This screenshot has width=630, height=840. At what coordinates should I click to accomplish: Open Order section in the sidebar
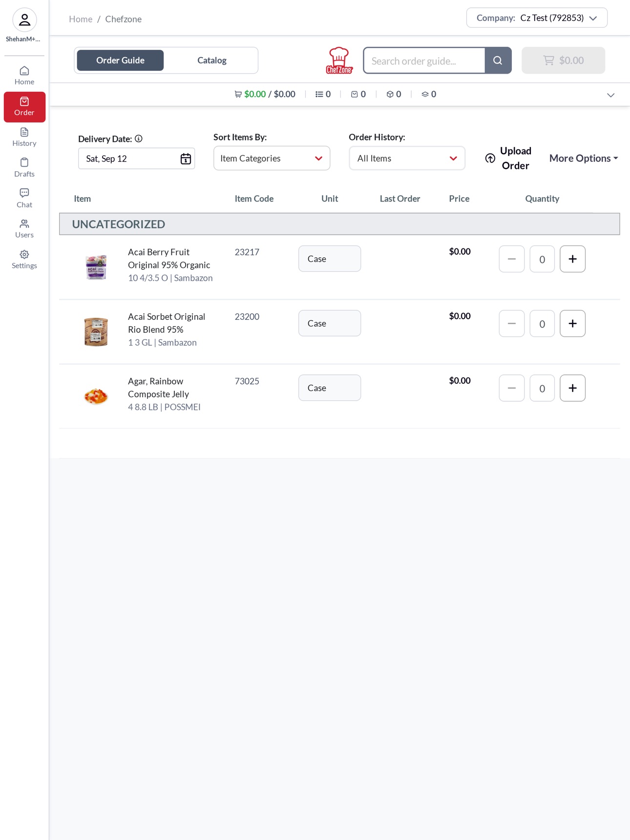(x=24, y=107)
